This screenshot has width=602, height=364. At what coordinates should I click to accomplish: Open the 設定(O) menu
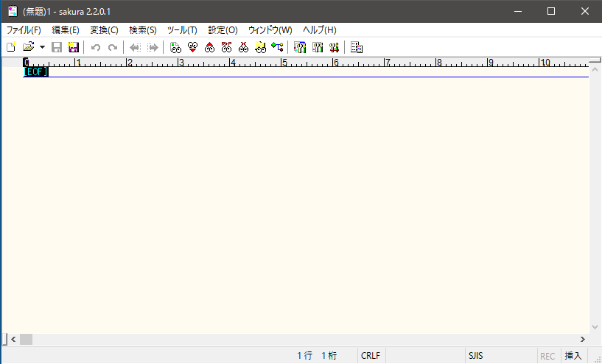tap(223, 30)
